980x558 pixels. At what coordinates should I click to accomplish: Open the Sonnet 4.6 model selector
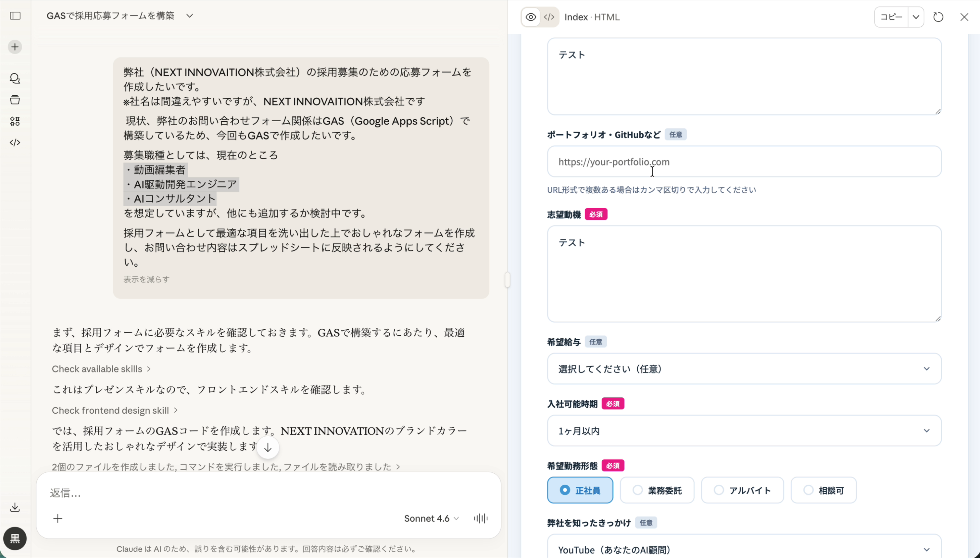[430, 518]
